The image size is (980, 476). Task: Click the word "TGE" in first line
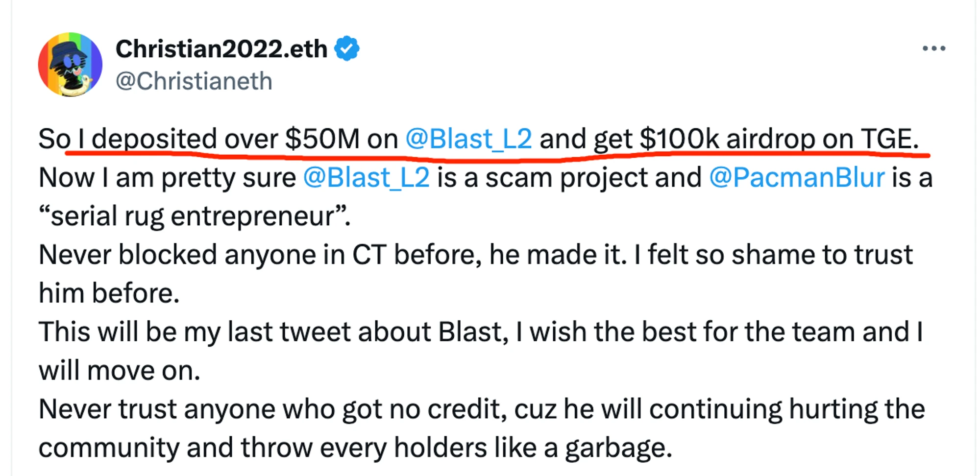click(887, 139)
